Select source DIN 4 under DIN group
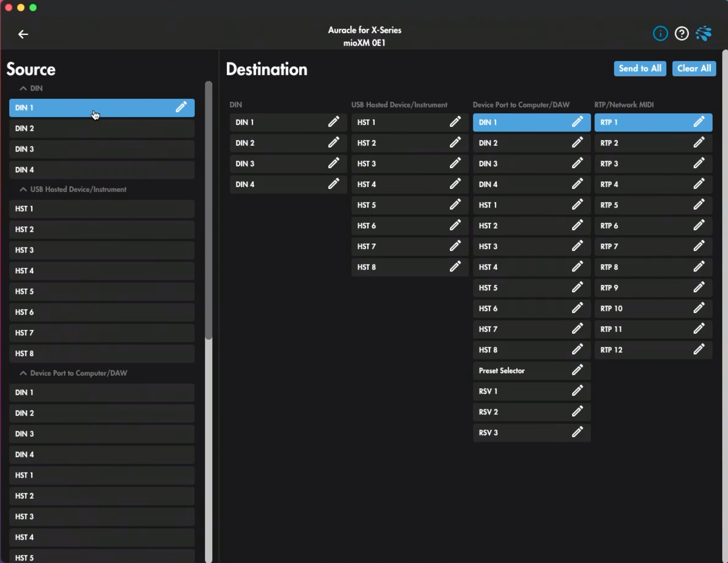The height and width of the screenshot is (563, 728). click(x=102, y=169)
